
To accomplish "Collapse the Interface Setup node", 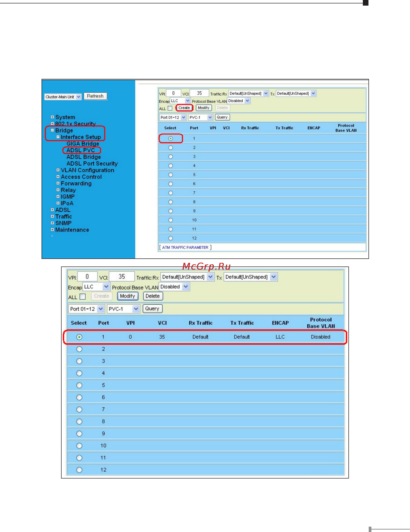I will tap(58, 137).
